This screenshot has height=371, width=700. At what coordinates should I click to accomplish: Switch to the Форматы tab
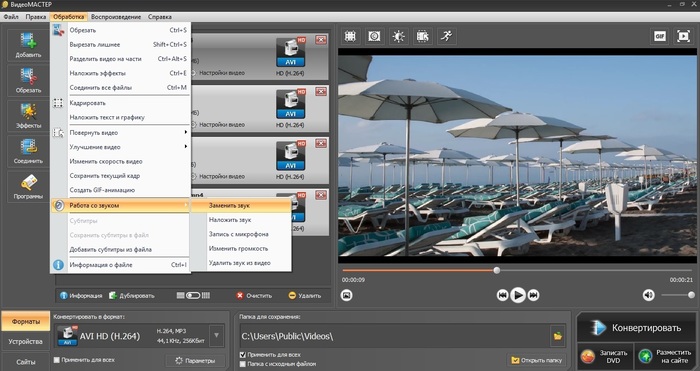[x=25, y=321]
